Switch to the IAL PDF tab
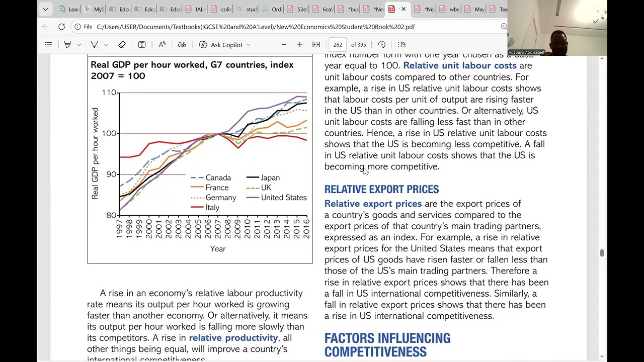The width and height of the screenshot is (644, 362). 196,9
